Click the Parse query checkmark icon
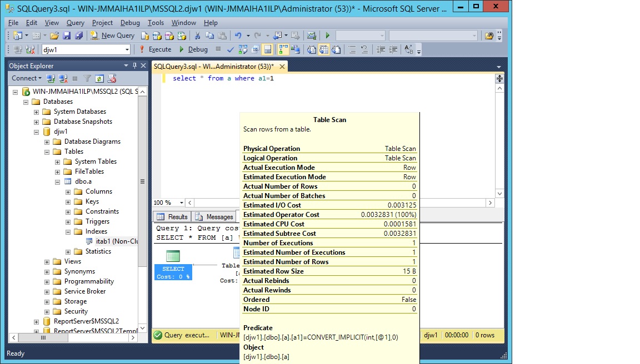640x364 pixels. (x=230, y=49)
